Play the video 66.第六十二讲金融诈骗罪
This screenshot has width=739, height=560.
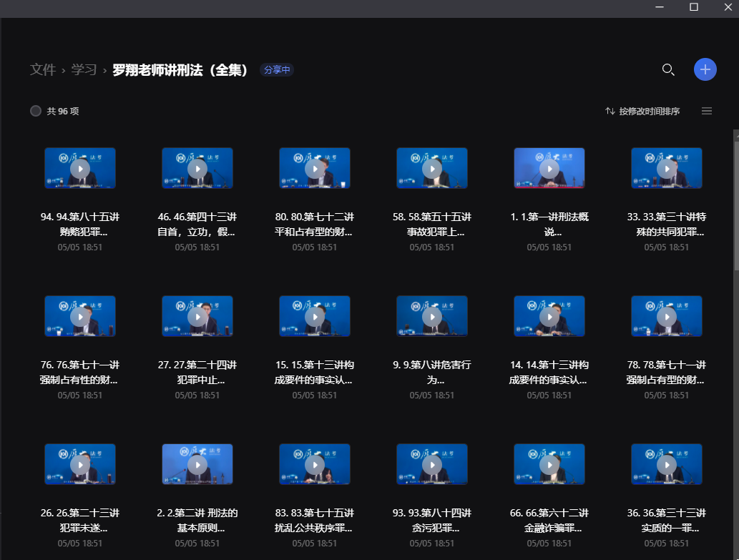pos(549,464)
